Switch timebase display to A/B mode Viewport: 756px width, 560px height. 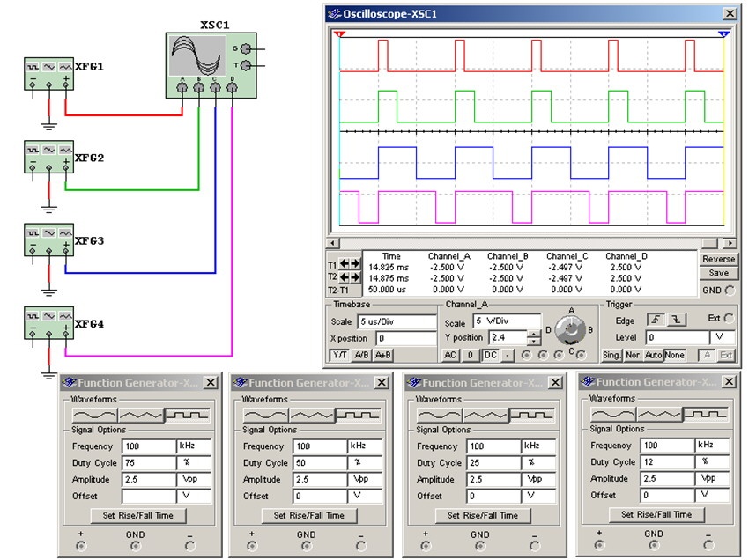[361, 355]
